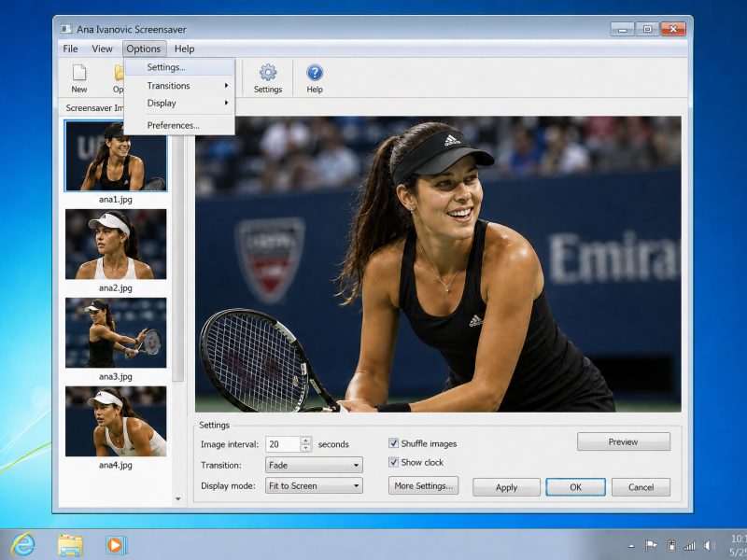Click the blue Help question-mark icon
This screenshot has height=560, width=747.
coord(315,73)
